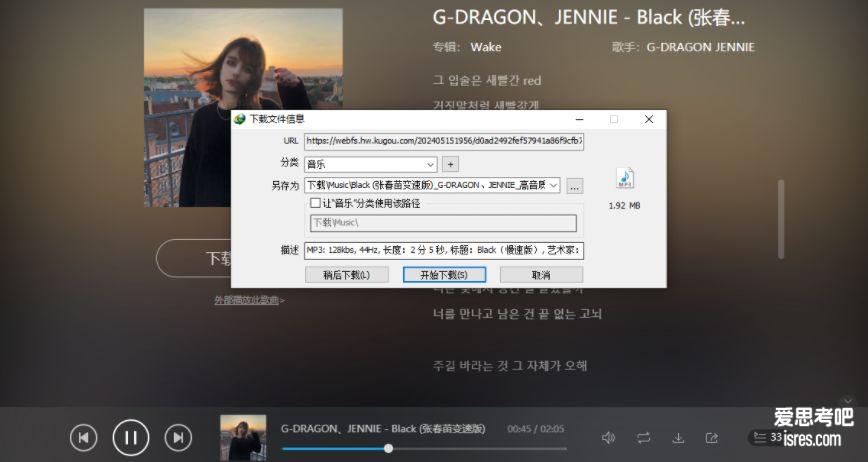Toggle the loop playback mode icon

(643, 438)
